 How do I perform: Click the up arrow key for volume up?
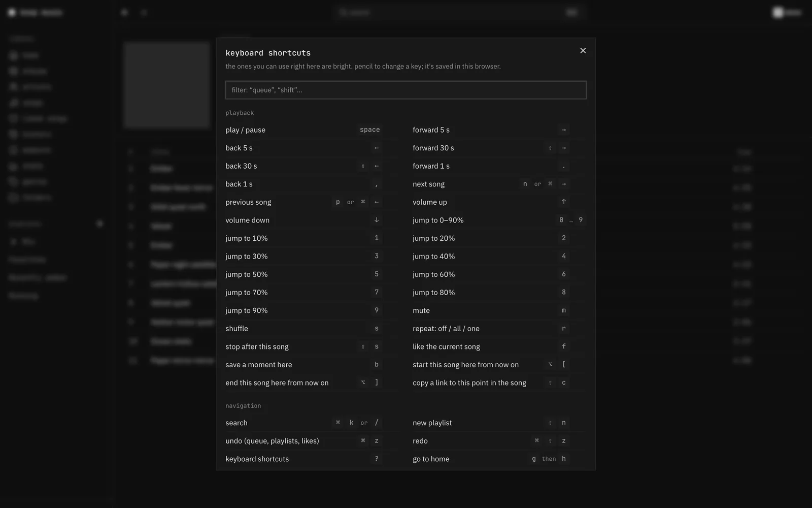click(563, 202)
